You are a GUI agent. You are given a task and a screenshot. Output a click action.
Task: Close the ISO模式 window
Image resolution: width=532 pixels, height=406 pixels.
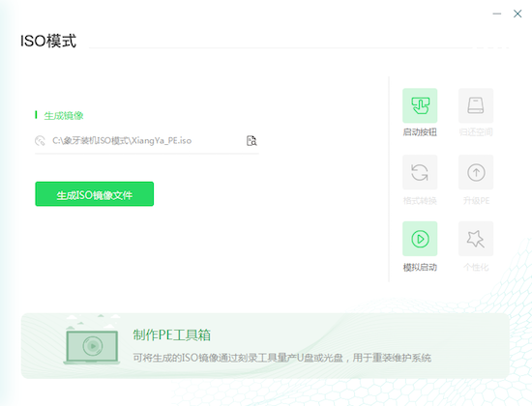(517, 14)
